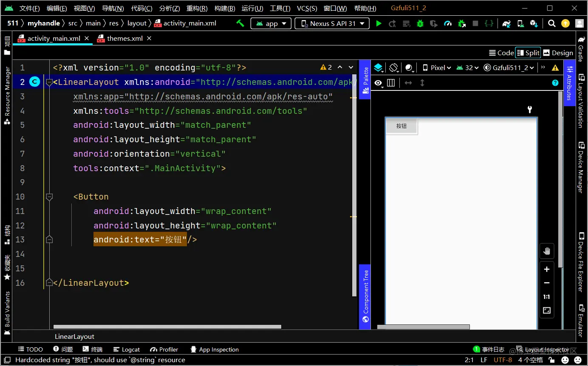
Task: Click the Make Project hammer icon
Action: 240,23
